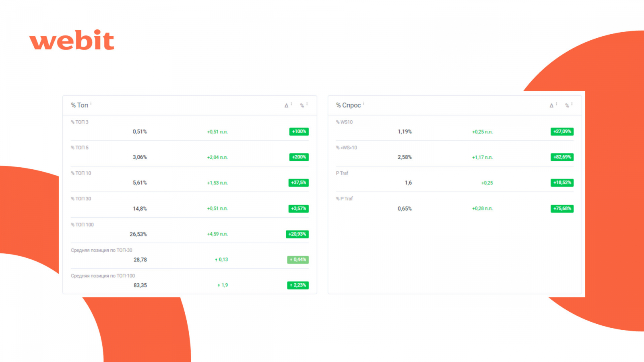Click the 5,61% value

140,183
